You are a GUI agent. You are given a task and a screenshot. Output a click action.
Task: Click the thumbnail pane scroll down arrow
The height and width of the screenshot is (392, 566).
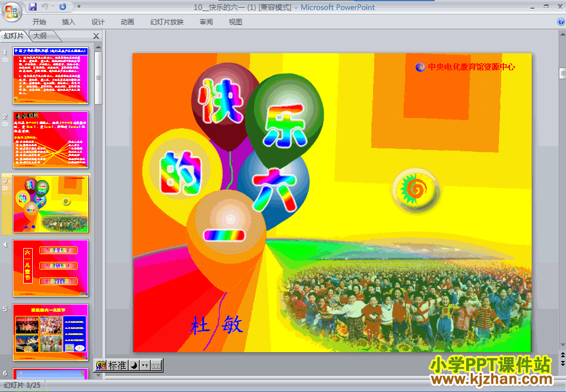pos(98,375)
